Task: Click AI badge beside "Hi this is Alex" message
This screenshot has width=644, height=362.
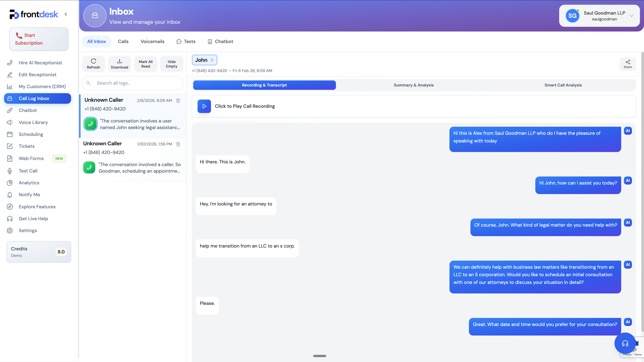Action: click(628, 131)
